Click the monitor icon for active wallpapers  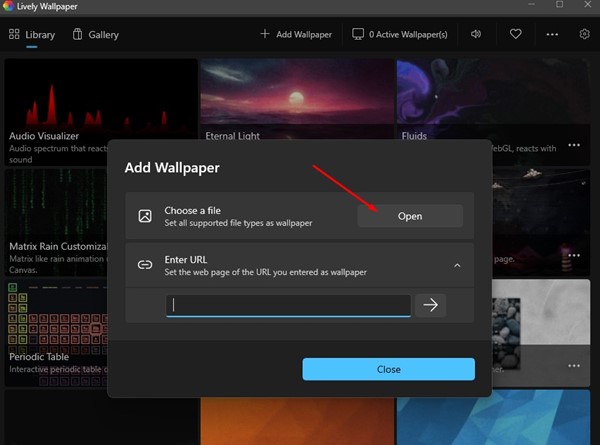click(358, 34)
